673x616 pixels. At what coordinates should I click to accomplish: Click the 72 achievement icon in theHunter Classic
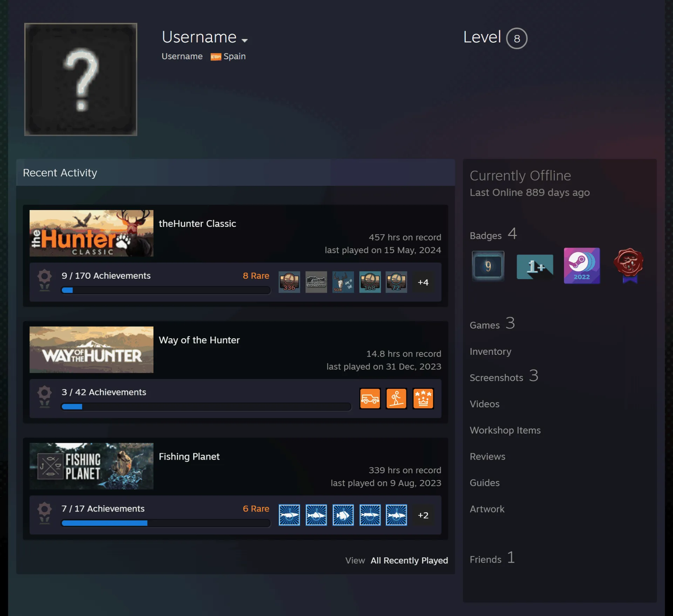(396, 282)
